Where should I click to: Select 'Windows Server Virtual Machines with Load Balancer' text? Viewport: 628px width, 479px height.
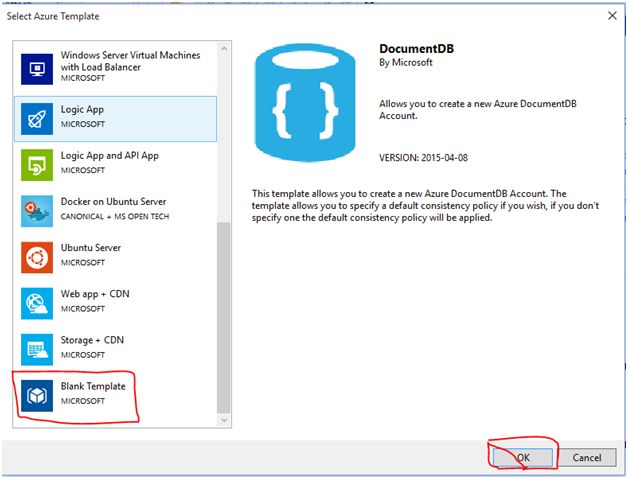(x=130, y=61)
